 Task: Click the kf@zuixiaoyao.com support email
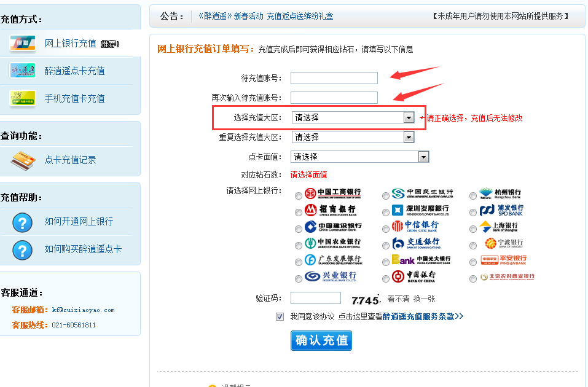83,310
